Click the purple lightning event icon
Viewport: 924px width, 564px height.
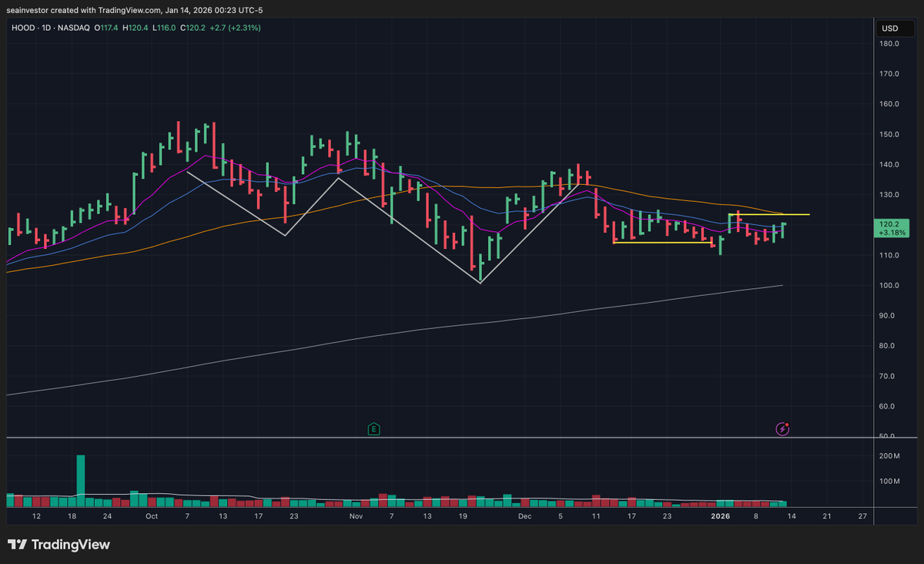point(782,428)
